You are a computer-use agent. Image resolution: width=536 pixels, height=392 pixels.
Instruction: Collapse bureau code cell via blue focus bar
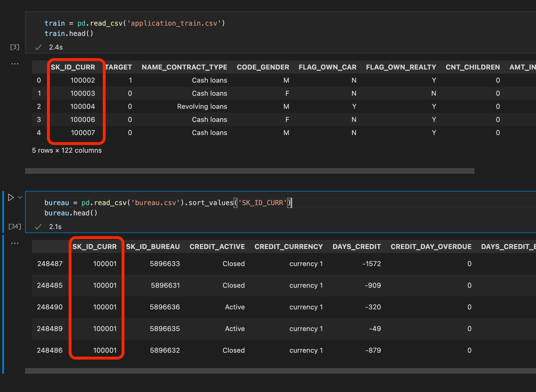pos(3,211)
